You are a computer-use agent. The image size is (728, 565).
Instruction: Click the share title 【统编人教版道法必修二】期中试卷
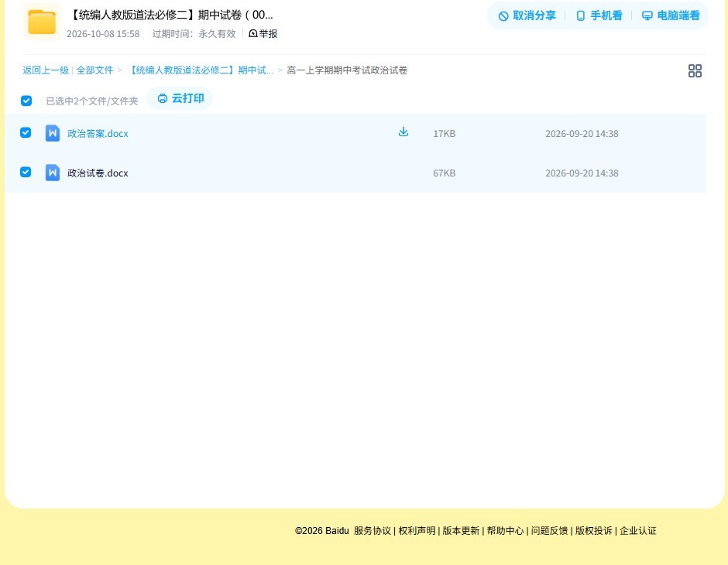tap(170, 15)
